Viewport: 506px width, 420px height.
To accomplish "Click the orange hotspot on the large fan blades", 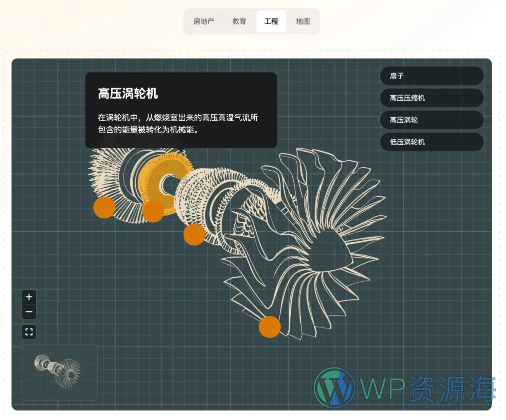I will point(270,327).
